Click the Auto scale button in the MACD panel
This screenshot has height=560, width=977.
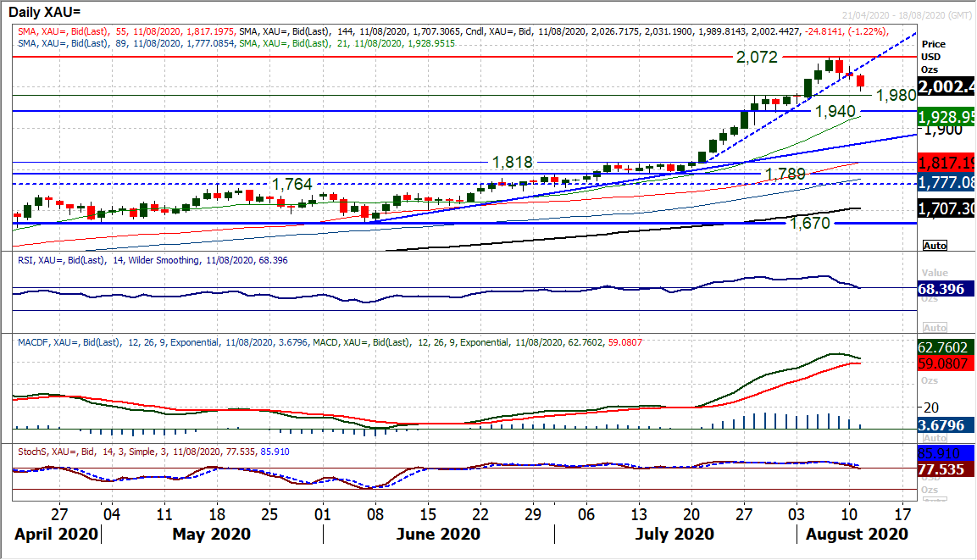(x=935, y=438)
